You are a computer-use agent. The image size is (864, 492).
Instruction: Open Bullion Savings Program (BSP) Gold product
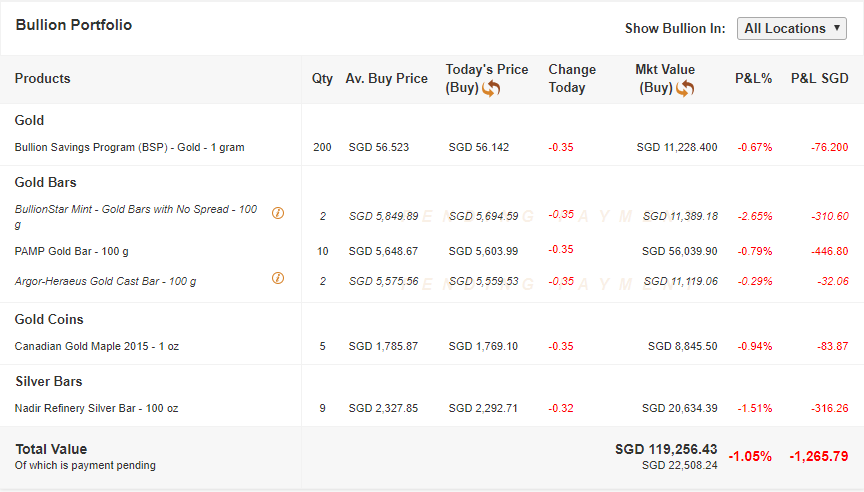129,147
